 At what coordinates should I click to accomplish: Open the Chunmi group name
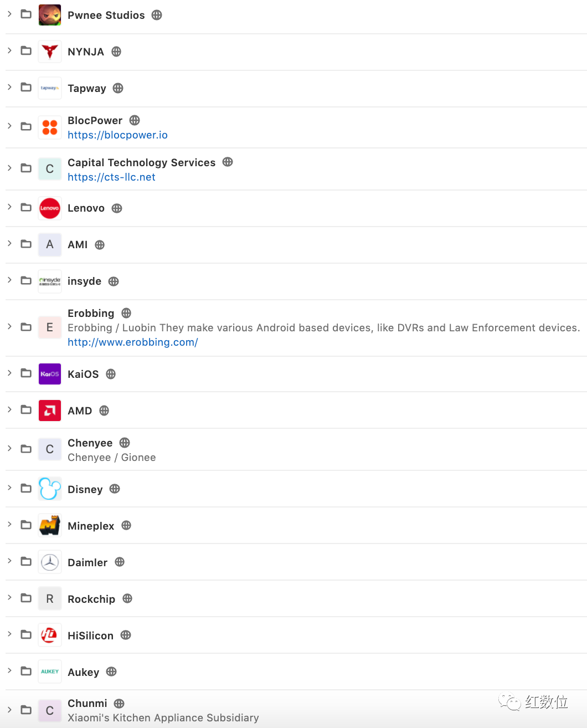click(x=87, y=704)
